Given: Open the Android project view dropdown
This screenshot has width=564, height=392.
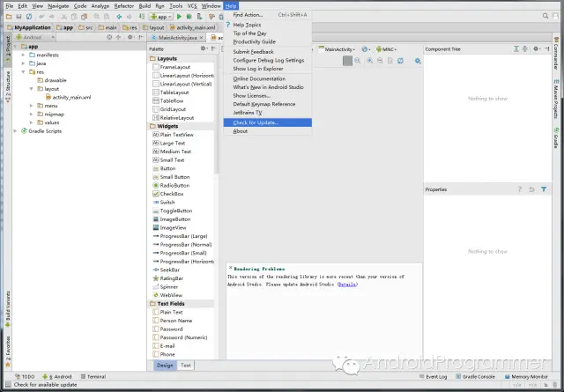Looking at the screenshot, I should [35, 37].
